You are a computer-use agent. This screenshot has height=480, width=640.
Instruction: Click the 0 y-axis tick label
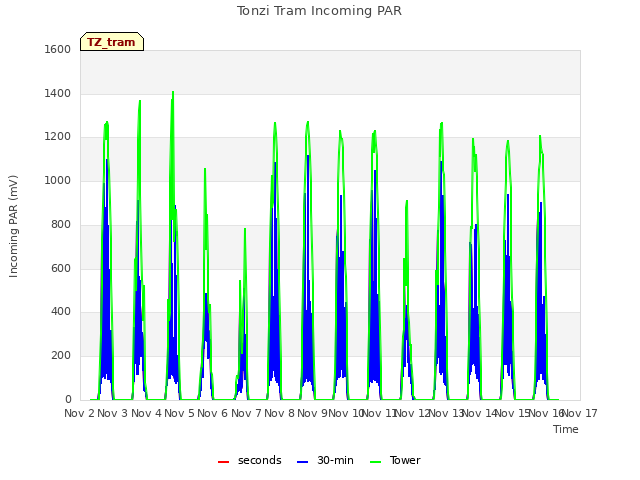68,399
